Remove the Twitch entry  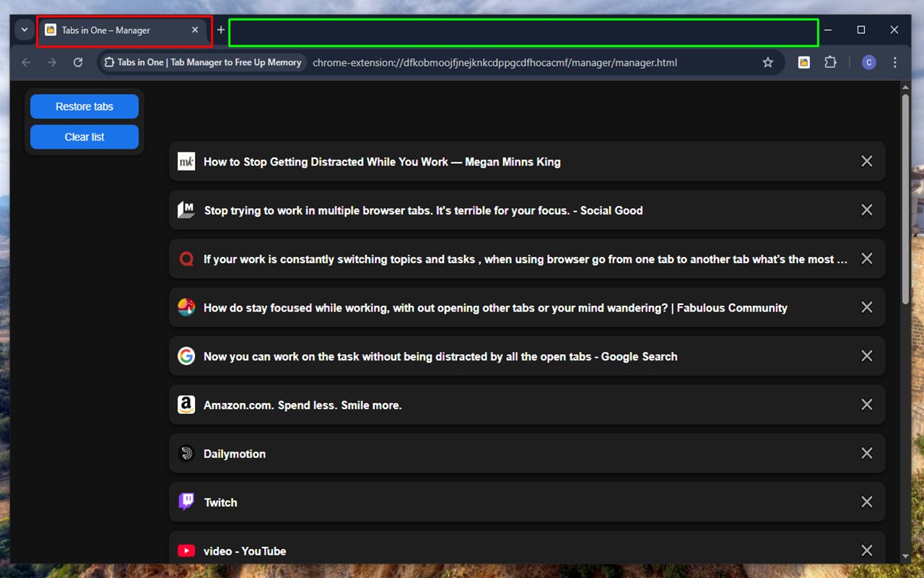click(x=867, y=502)
